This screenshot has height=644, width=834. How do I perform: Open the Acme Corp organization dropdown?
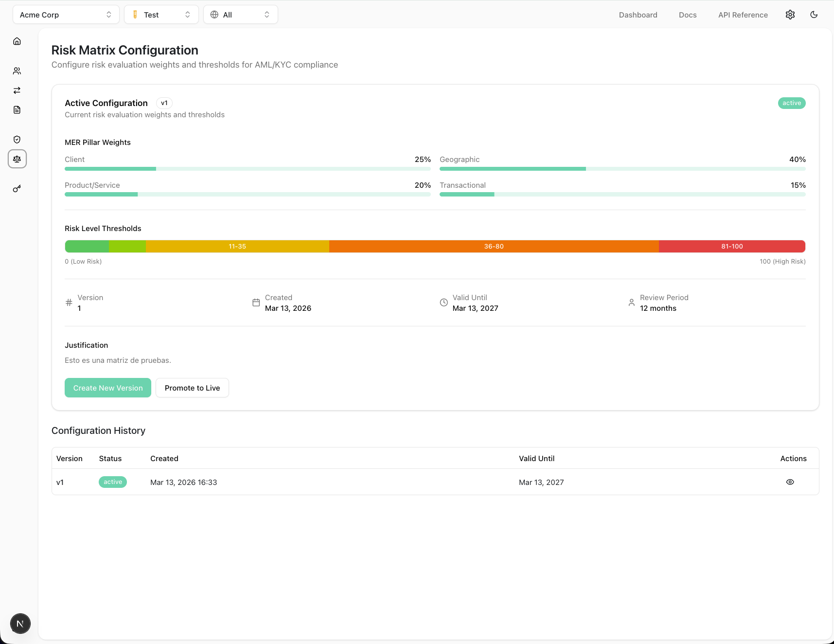coord(66,15)
